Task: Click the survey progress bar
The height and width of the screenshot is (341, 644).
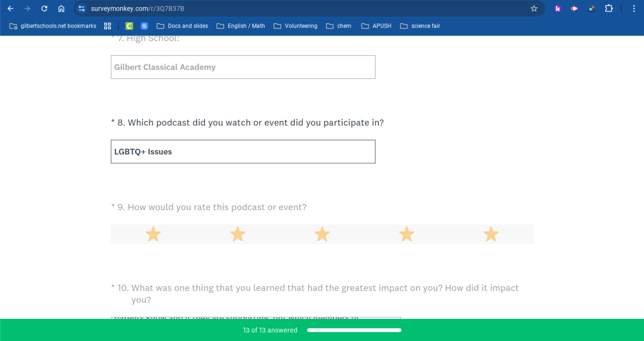Action: [354, 330]
